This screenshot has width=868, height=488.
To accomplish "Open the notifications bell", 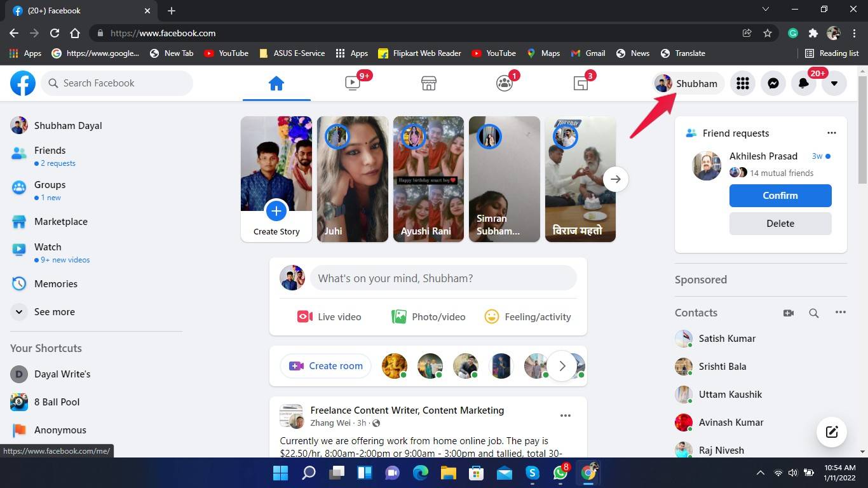I will pyautogui.click(x=803, y=83).
